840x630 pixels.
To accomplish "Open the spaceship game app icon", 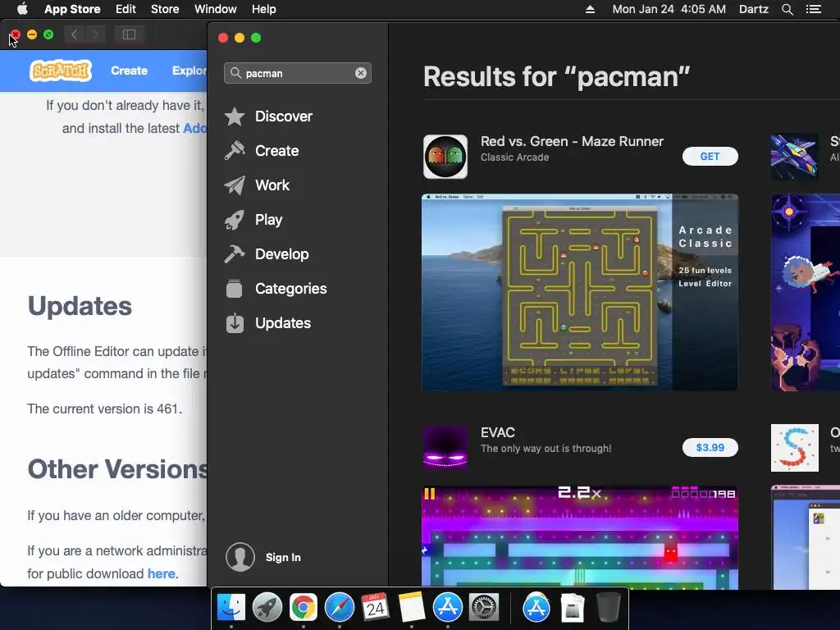I will [794, 157].
